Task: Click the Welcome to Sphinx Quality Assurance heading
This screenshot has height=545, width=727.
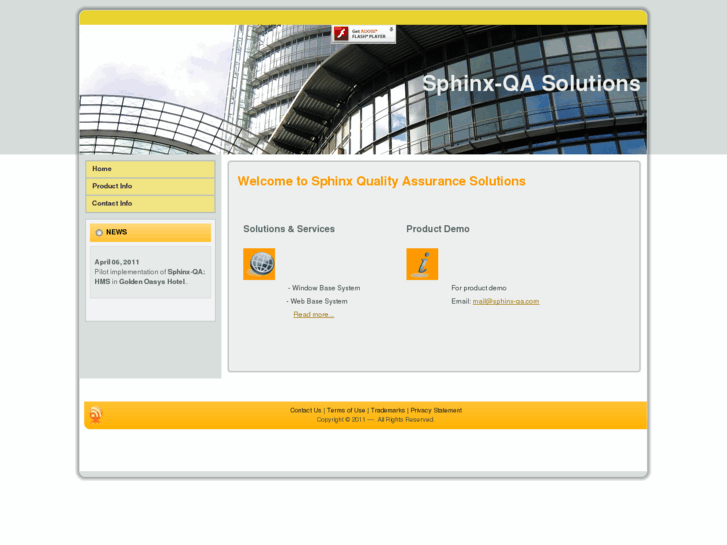Action: click(381, 181)
